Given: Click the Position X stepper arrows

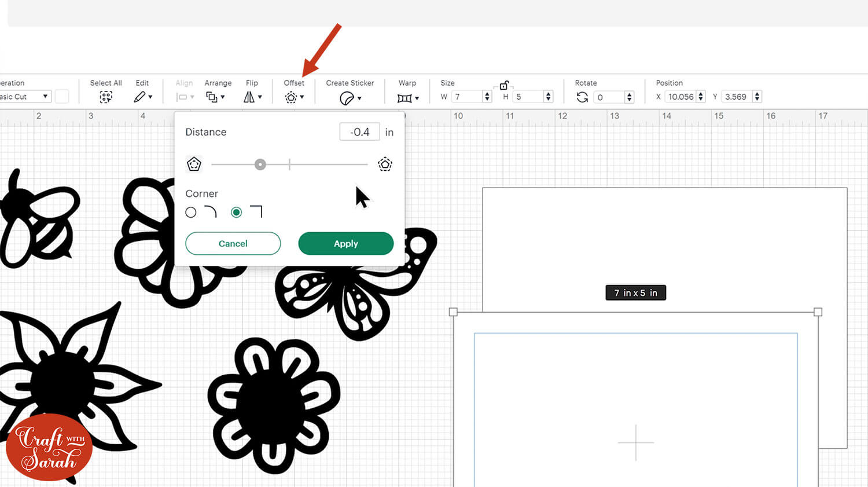Looking at the screenshot, I should coord(701,97).
